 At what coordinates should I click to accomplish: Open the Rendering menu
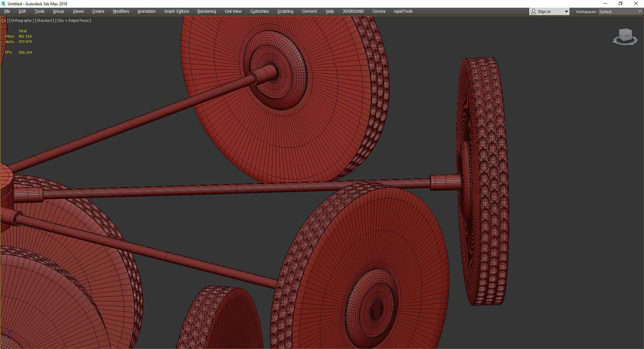pyautogui.click(x=207, y=11)
